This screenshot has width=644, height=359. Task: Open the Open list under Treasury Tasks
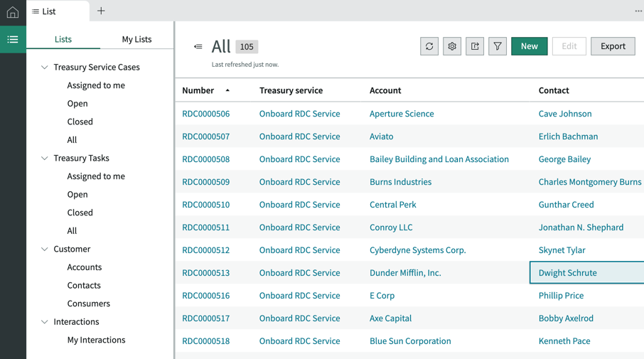pyautogui.click(x=77, y=194)
